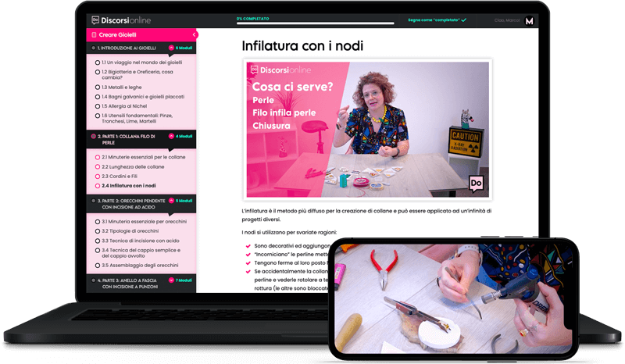Screen dimensions: 625x364
Task: Toggle circle for 2.2 Lunghezza delle collane
Action: 97,166
